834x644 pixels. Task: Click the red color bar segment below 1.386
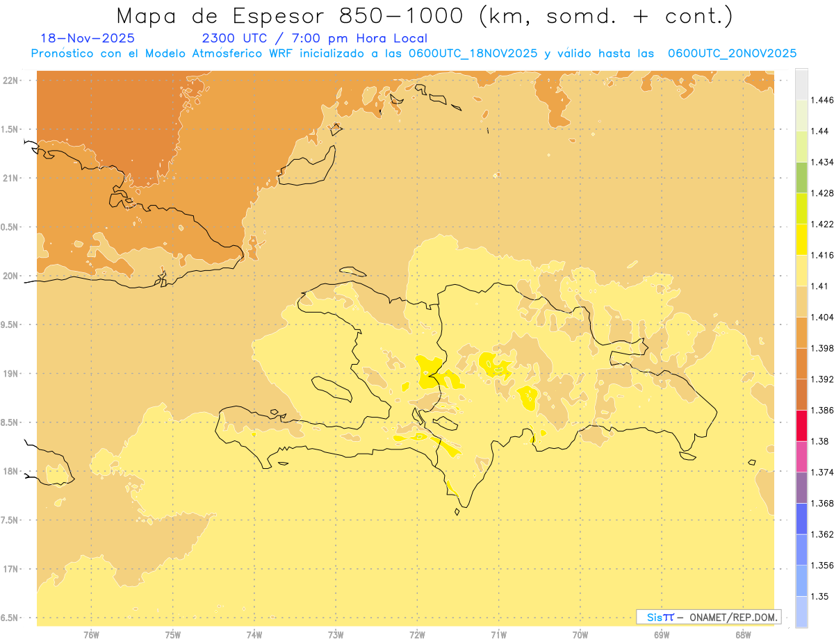[x=801, y=425]
